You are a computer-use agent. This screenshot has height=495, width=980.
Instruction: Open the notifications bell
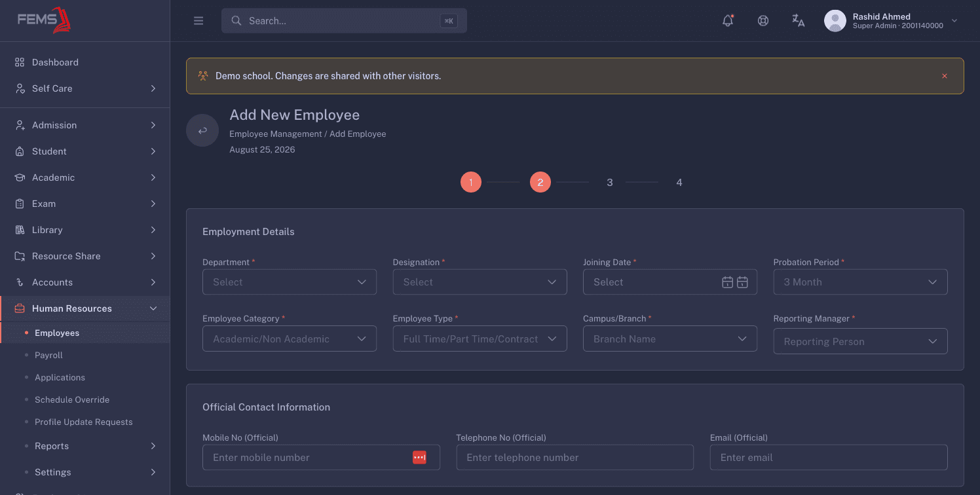pyautogui.click(x=728, y=20)
